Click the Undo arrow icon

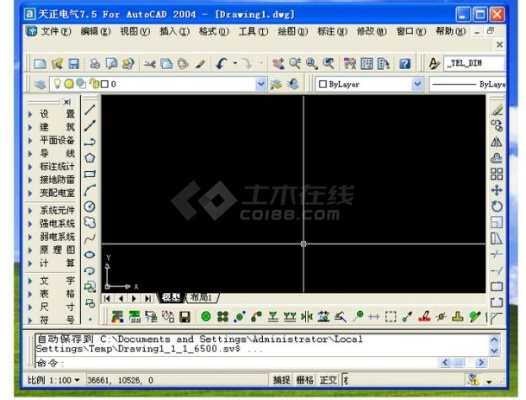[221, 63]
